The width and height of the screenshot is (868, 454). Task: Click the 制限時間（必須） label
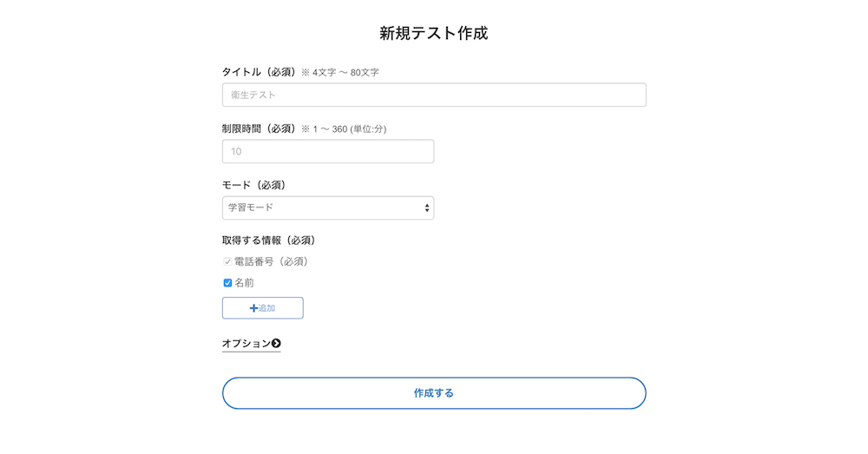(260, 129)
